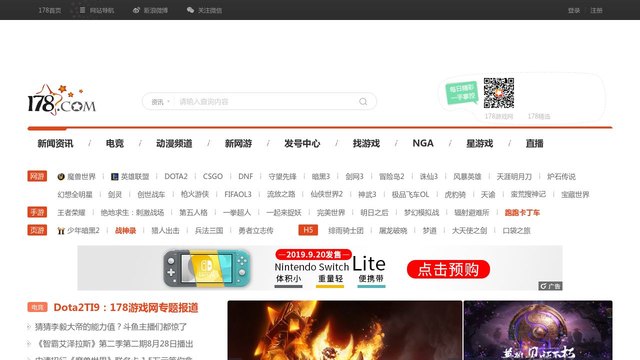Open the FIFAOL3 game link
Image resolution: width=640 pixels, height=360 pixels.
[238, 194]
